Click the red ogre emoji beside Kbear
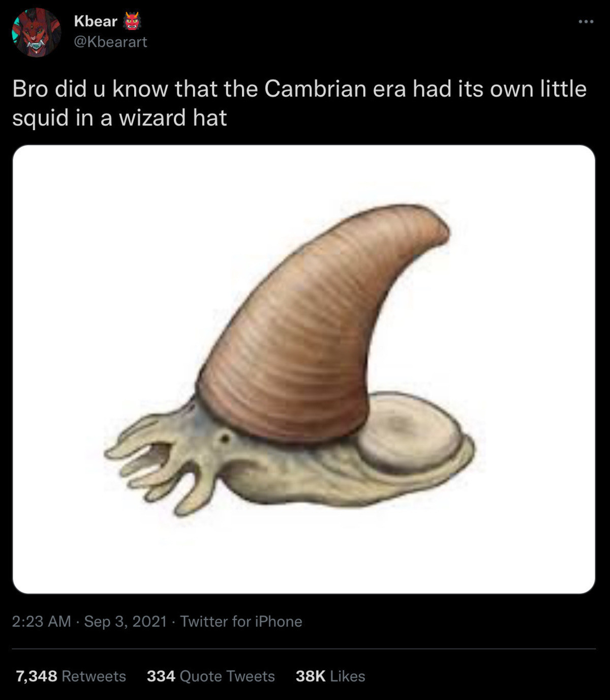The width and height of the screenshot is (610, 700). [132, 21]
